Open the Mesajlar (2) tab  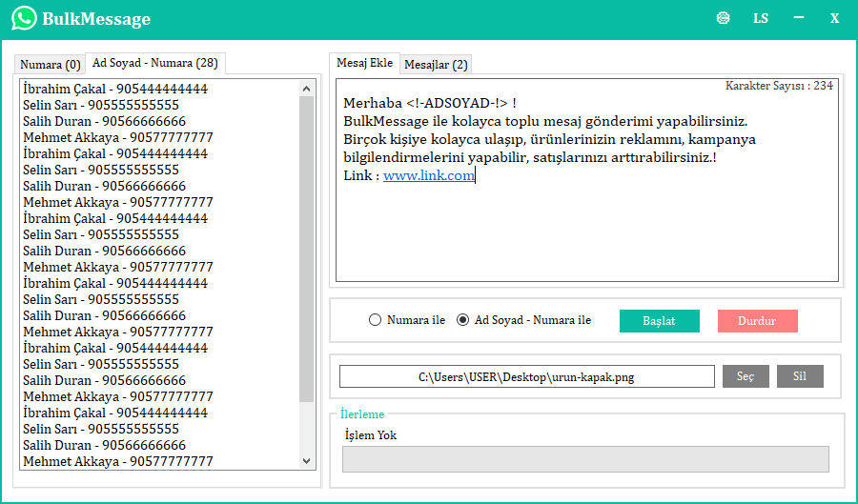[436, 65]
